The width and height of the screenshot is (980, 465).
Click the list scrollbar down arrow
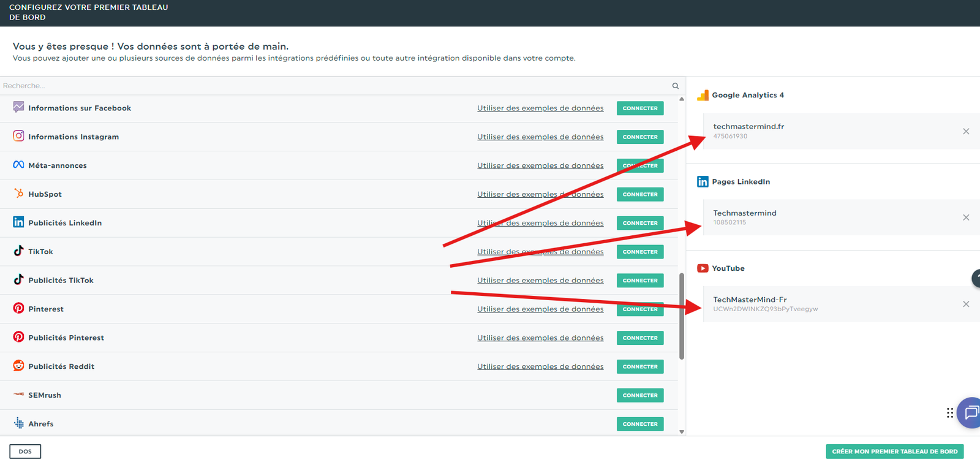coord(682,432)
